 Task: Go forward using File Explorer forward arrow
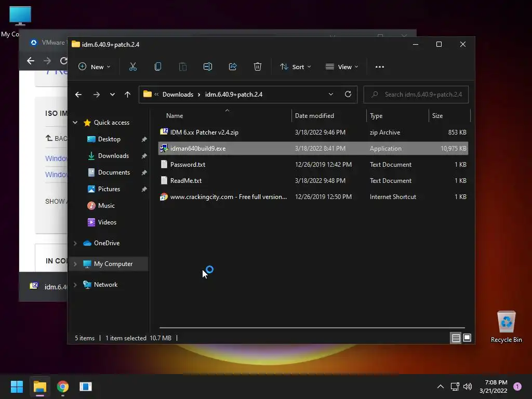pos(96,95)
